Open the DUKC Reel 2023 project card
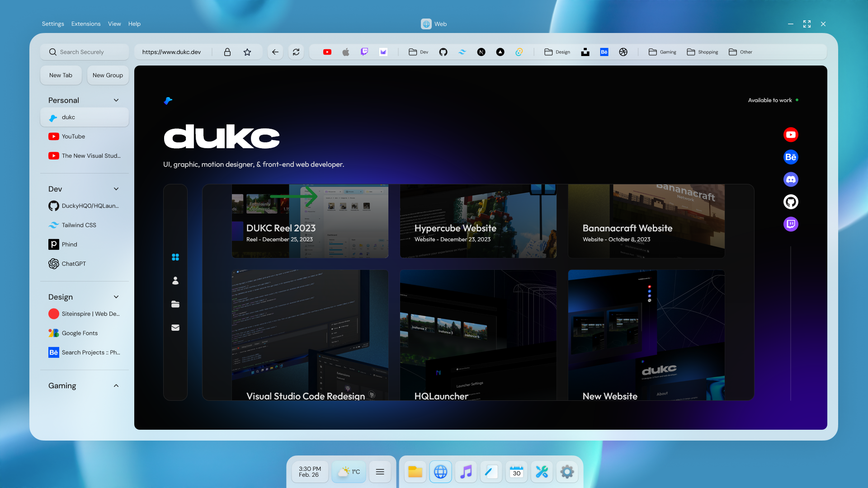The width and height of the screenshot is (868, 488). (310, 221)
